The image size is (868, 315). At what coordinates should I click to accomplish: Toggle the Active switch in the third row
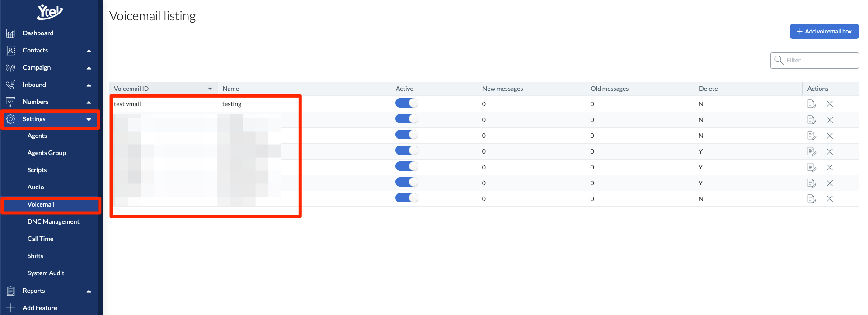click(407, 135)
